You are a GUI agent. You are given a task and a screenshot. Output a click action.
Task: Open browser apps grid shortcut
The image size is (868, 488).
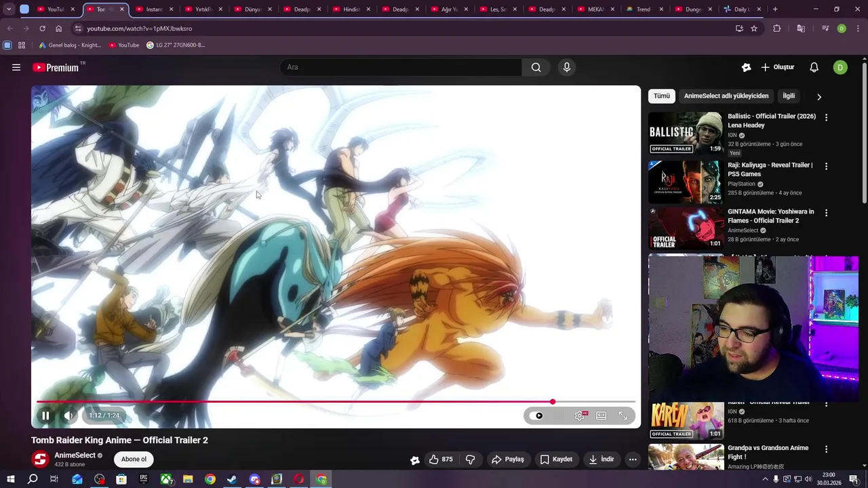pyautogui.click(x=22, y=45)
